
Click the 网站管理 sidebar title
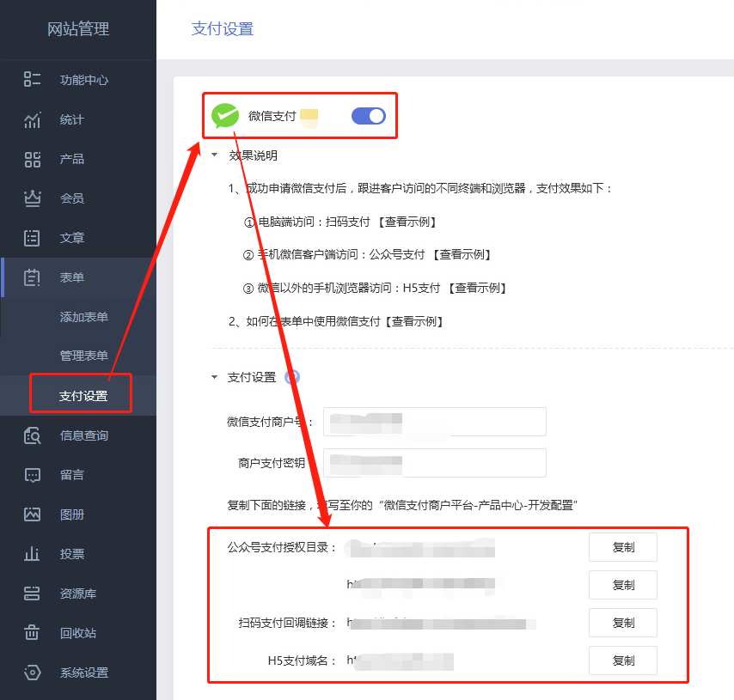[x=78, y=29]
